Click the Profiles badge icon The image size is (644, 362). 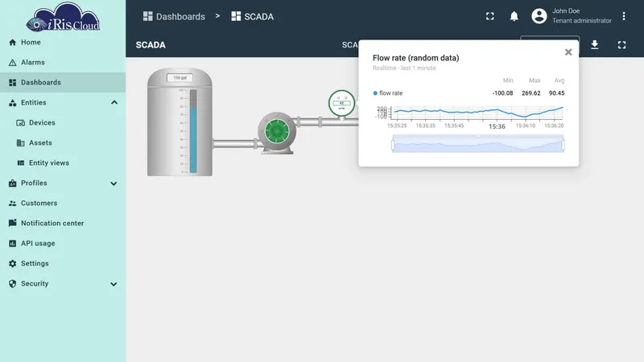point(12,183)
